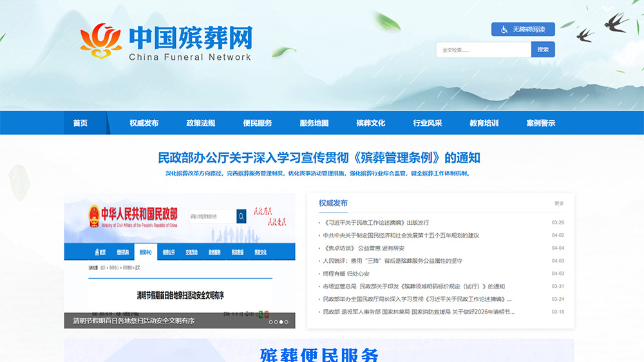Open the 案例警示 navigation item

540,123
